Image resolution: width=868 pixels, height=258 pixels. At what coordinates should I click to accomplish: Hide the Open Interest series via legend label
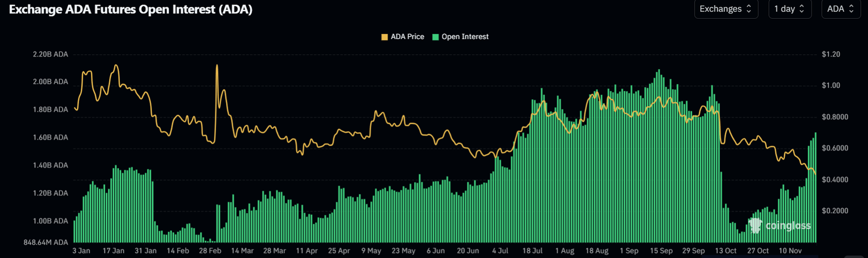point(465,37)
